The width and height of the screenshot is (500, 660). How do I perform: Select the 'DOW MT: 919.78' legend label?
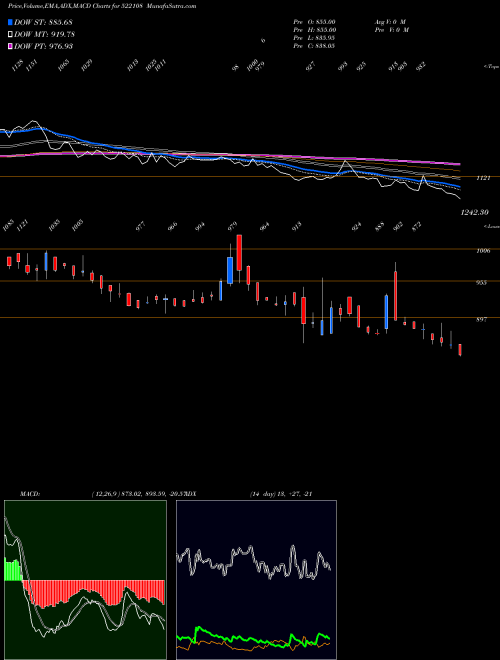pyautogui.click(x=44, y=34)
